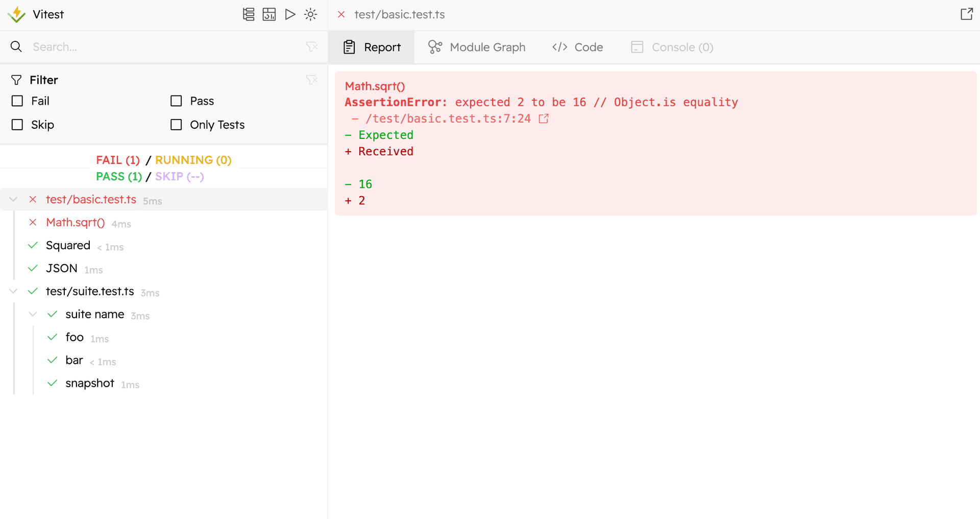This screenshot has height=519, width=980.
Task: Toggle light/dark theme sun icon
Action: (310, 14)
